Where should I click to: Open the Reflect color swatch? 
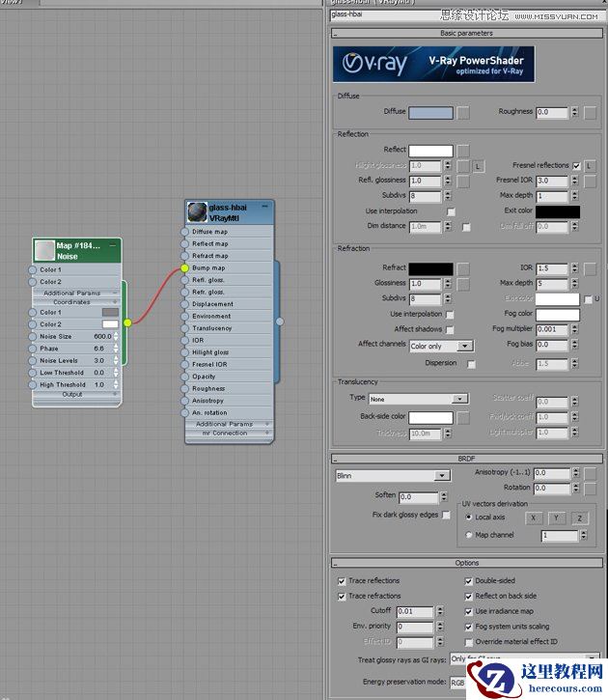430,151
